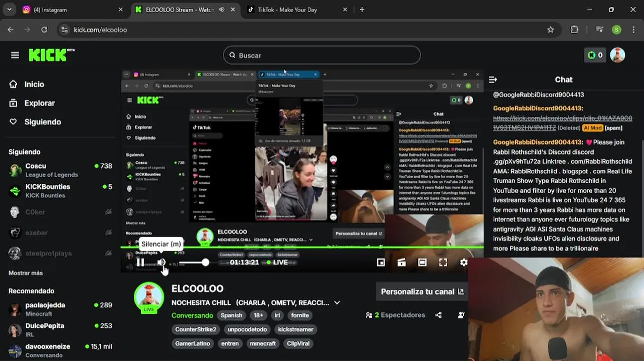Open davooxeneize recommended channel
The width and height of the screenshot is (644, 361).
point(60,350)
